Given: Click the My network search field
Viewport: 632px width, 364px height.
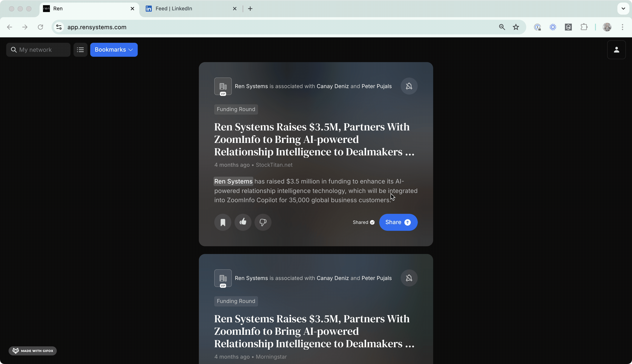Looking at the screenshot, I should [38, 50].
